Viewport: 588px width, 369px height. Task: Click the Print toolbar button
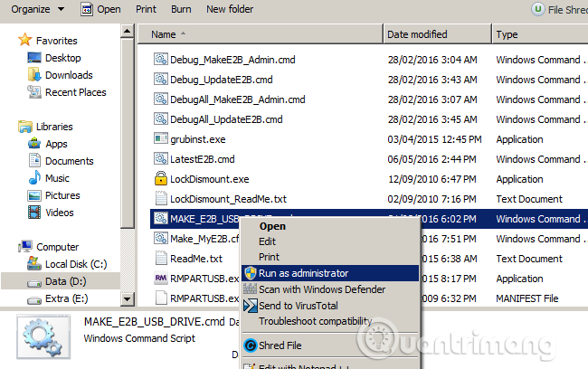[146, 9]
